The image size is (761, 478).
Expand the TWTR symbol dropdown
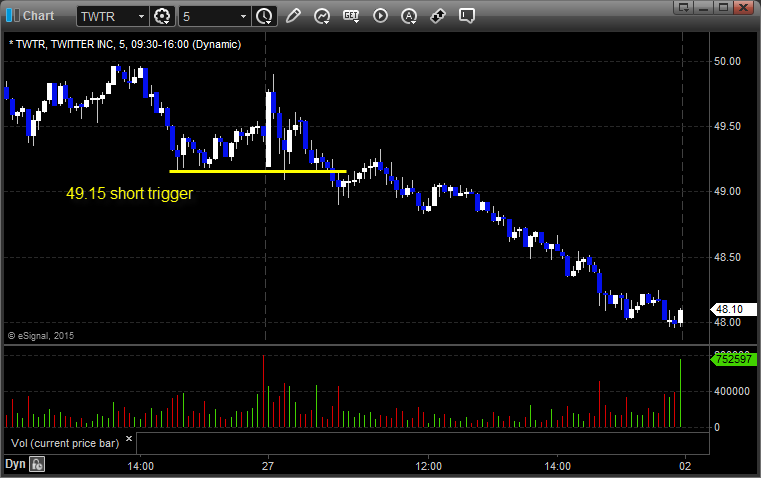[x=141, y=16]
